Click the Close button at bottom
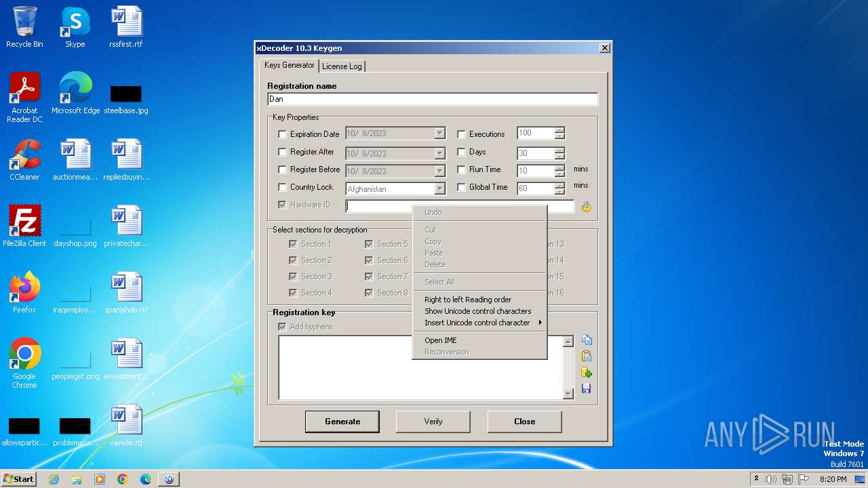The image size is (868, 488). tap(524, 422)
